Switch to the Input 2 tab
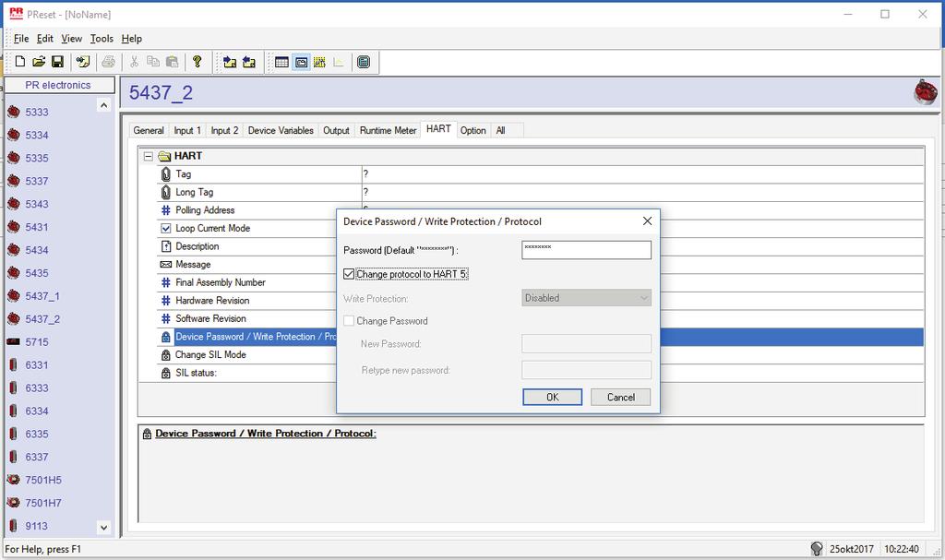 pyautogui.click(x=224, y=130)
